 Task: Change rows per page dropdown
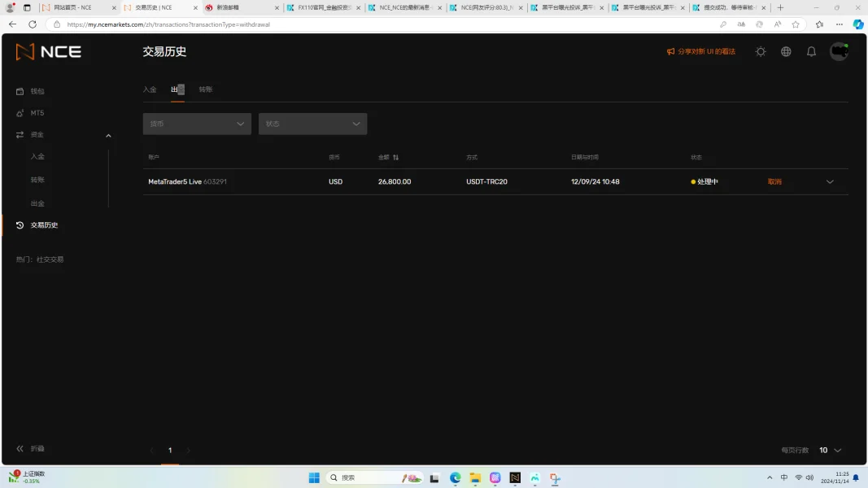pyautogui.click(x=830, y=450)
